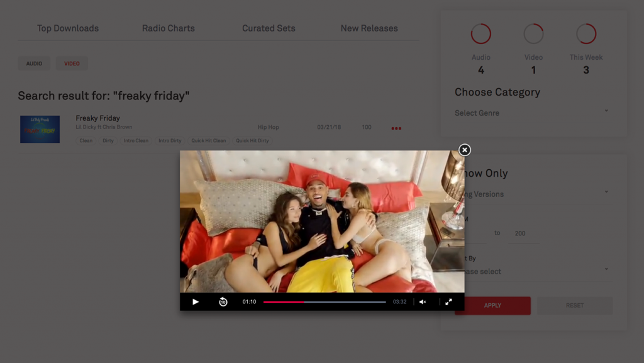Seek on the video progress bar

pyautogui.click(x=325, y=302)
